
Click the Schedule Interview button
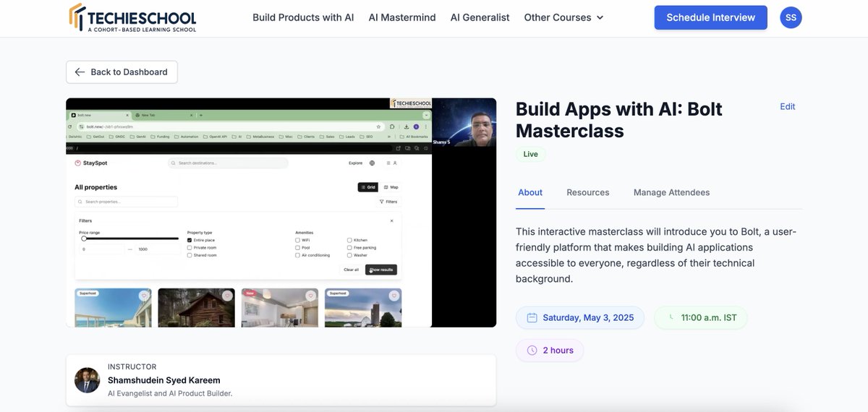pyautogui.click(x=710, y=17)
